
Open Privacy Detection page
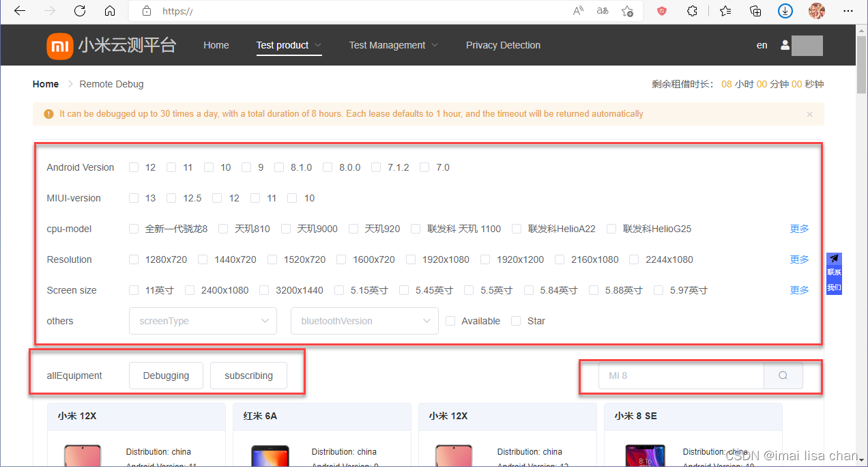(503, 45)
